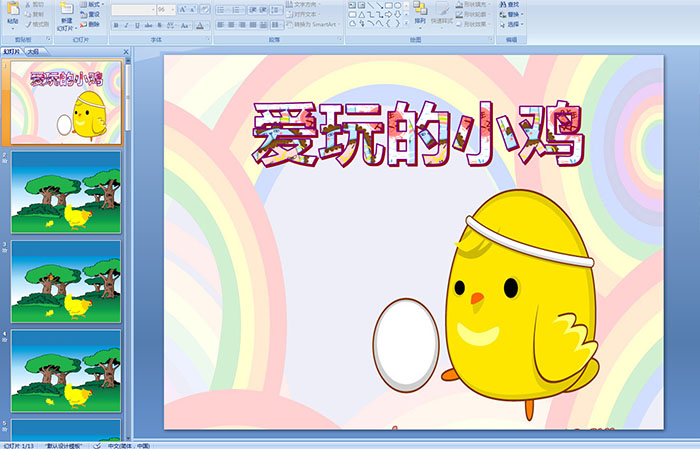
Task: Click Convert to SmartArt button
Action: pyautogui.click(x=313, y=24)
